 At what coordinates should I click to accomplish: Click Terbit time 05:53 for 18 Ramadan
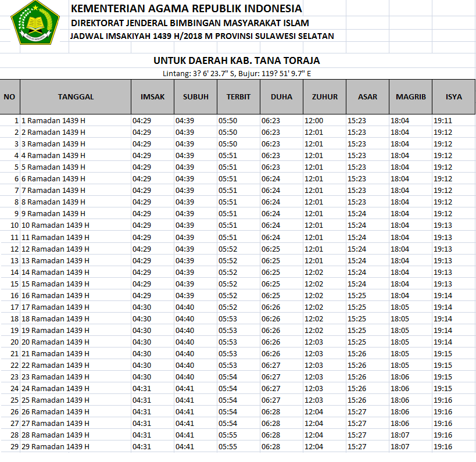point(239,319)
